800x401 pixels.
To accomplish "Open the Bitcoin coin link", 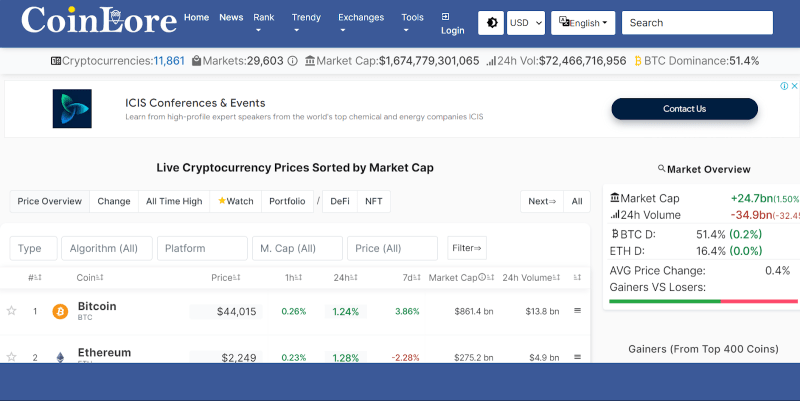I will click(x=97, y=306).
